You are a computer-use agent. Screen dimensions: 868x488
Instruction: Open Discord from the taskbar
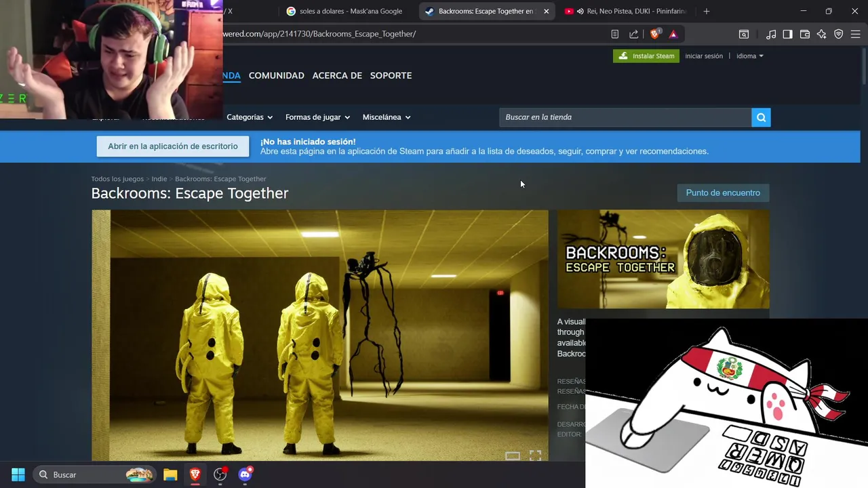pos(245,474)
